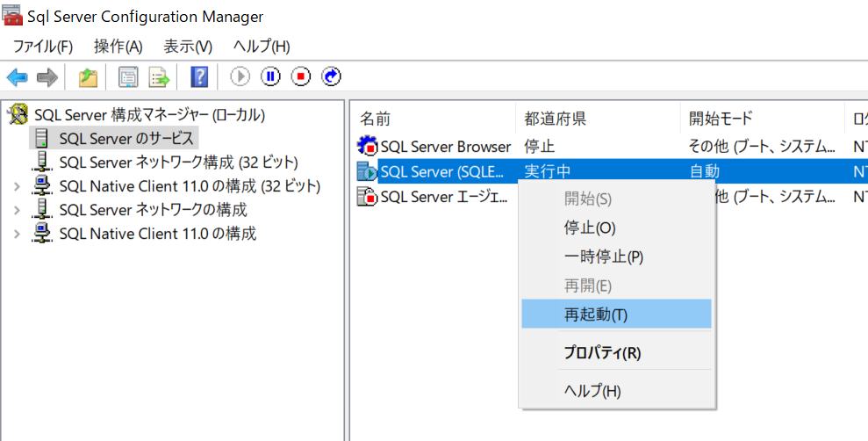Select SQL Server のサービス in the tree

(126, 138)
